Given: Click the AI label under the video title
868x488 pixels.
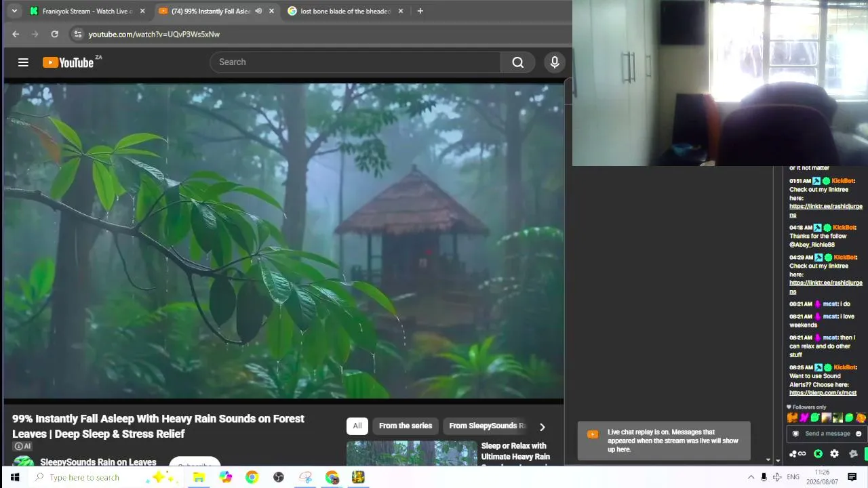Looking at the screenshot, I should coord(22,447).
